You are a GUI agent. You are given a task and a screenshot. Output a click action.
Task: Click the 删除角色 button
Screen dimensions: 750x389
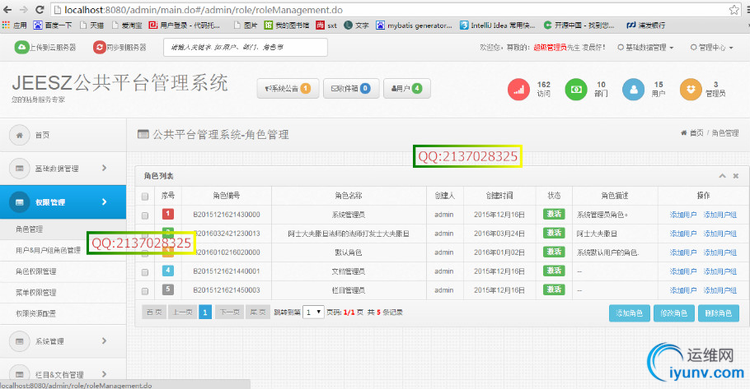pyautogui.click(x=718, y=313)
